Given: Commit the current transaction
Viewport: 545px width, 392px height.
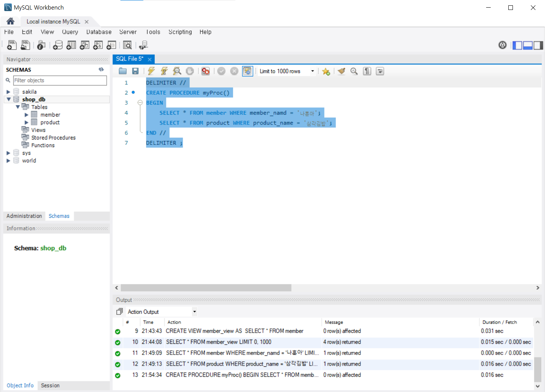Looking at the screenshot, I should pyautogui.click(x=221, y=71).
